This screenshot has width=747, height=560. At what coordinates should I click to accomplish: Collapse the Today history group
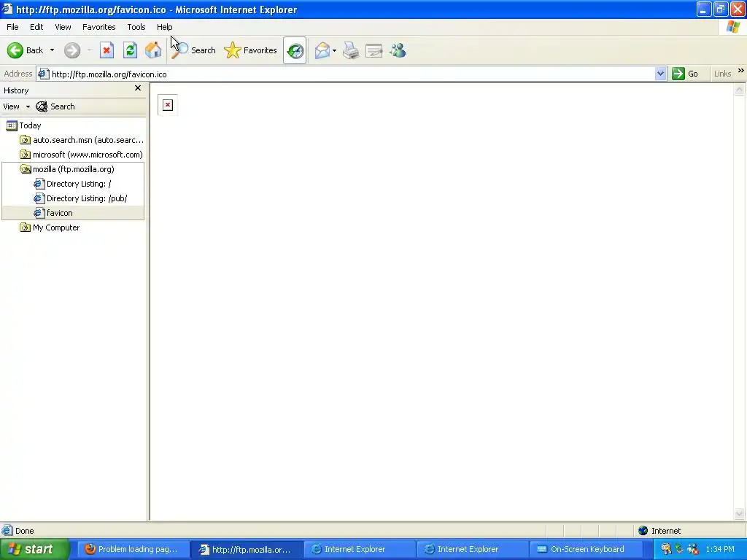(x=23, y=125)
